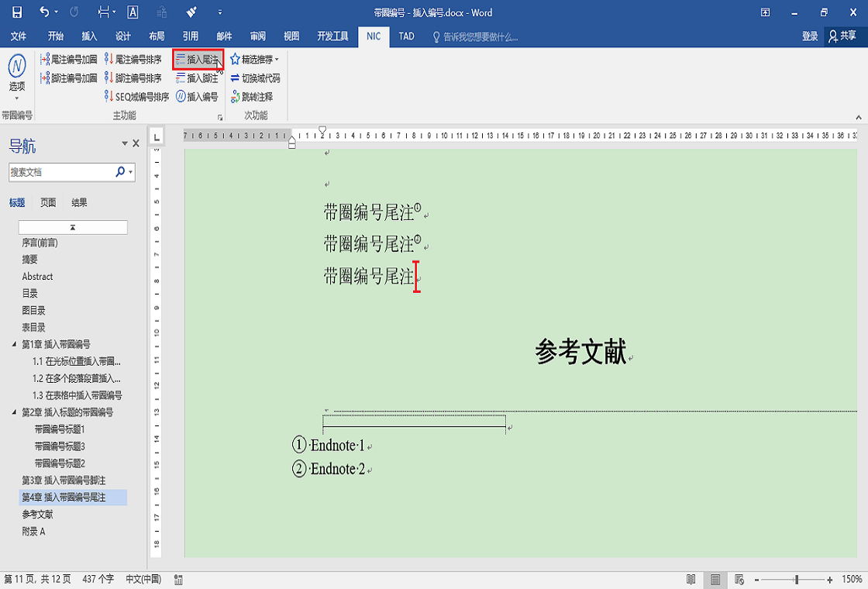This screenshot has width=868, height=589.
Task: Open the 选项 button with N icon
Action: tap(17, 77)
